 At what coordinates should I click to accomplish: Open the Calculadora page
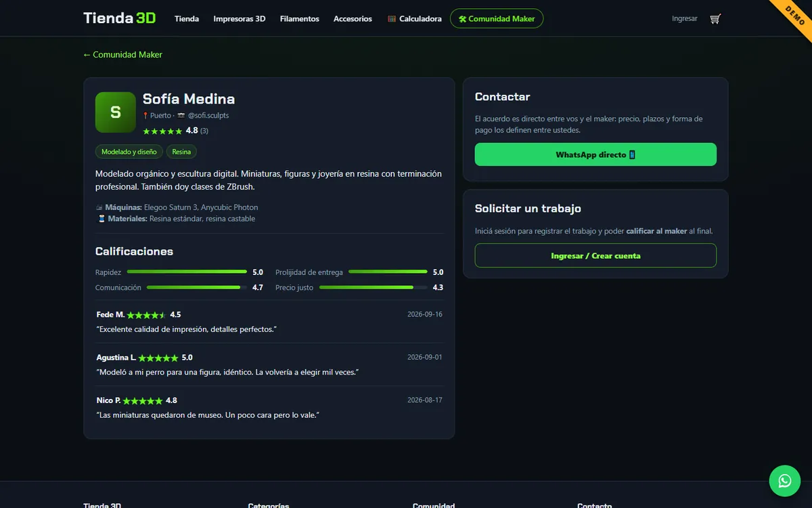click(415, 19)
